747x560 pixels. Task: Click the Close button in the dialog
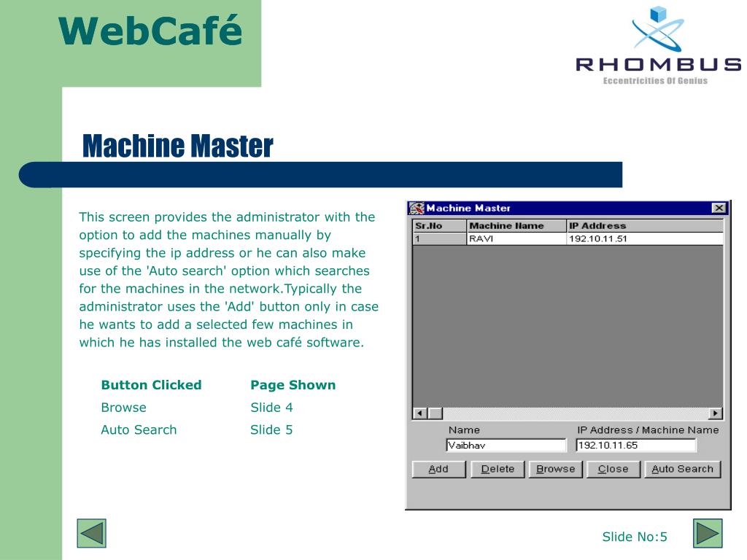pos(613,469)
